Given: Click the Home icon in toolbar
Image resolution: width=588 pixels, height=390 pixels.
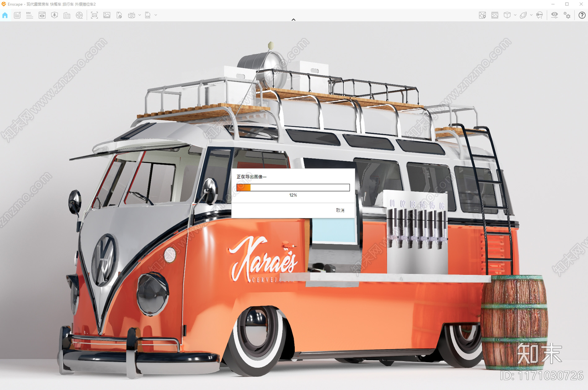Looking at the screenshot, I should pyautogui.click(x=5, y=15).
